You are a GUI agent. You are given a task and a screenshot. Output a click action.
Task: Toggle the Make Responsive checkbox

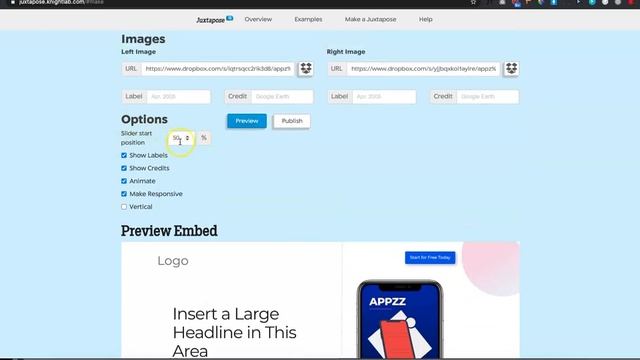coord(124,194)
